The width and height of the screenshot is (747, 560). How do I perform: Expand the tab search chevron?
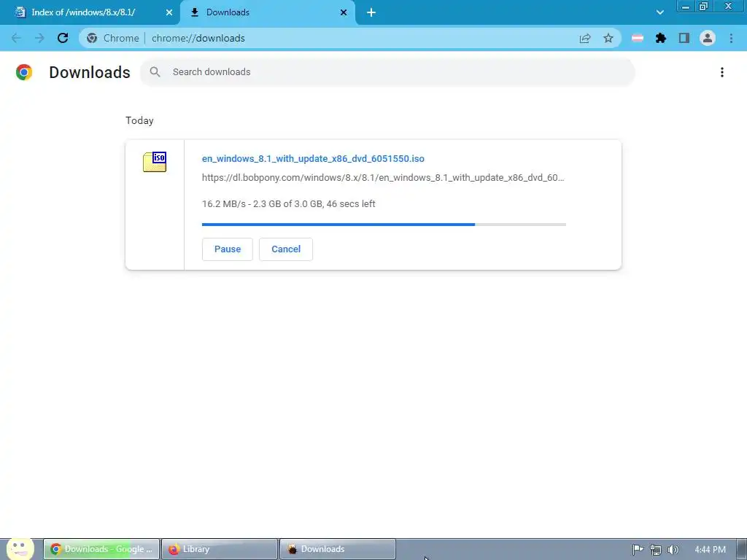[659, 12]
